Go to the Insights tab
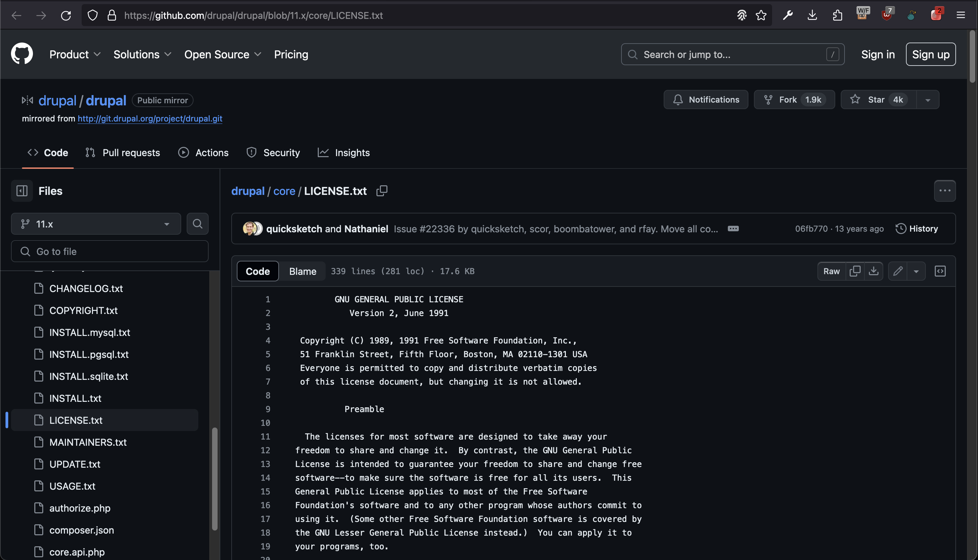The image size is (978, 560). pos(344,153)
